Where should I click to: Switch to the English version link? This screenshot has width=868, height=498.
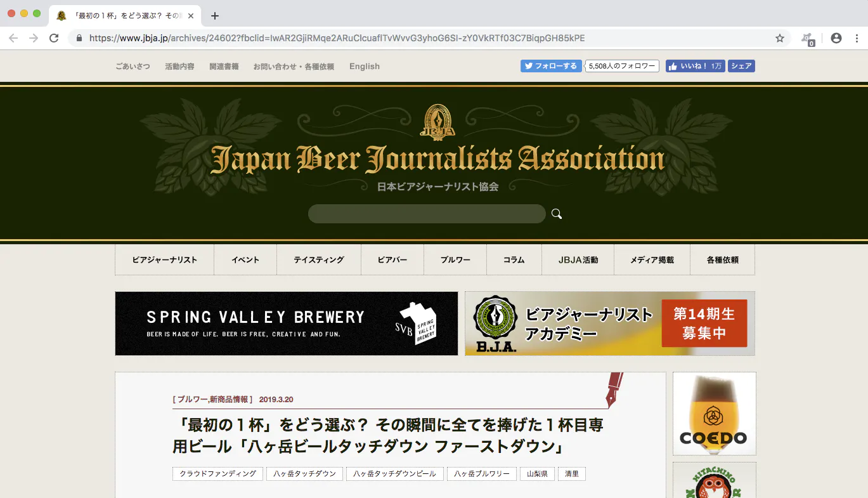pyautogui.click(x=364, y=66)
